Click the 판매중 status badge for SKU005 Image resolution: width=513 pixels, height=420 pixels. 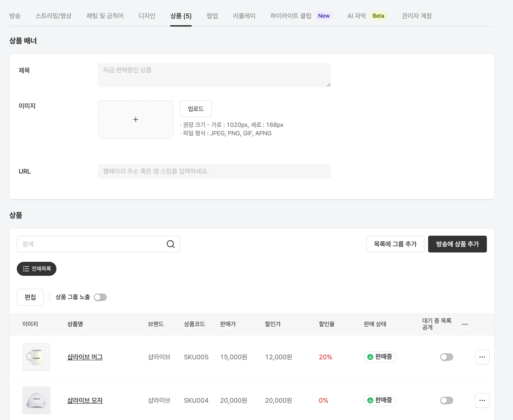[x=380, y=357]
